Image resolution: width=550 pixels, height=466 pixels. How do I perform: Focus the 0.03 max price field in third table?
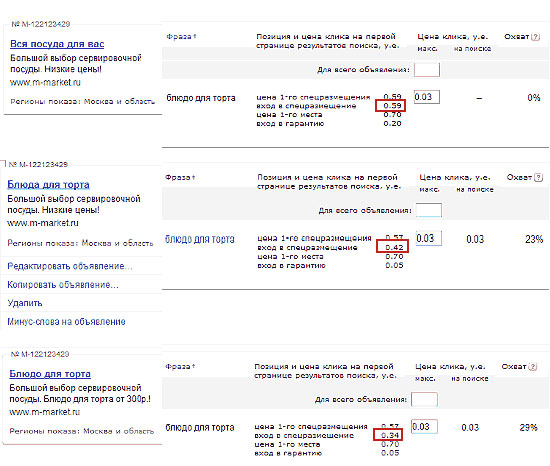424,427
